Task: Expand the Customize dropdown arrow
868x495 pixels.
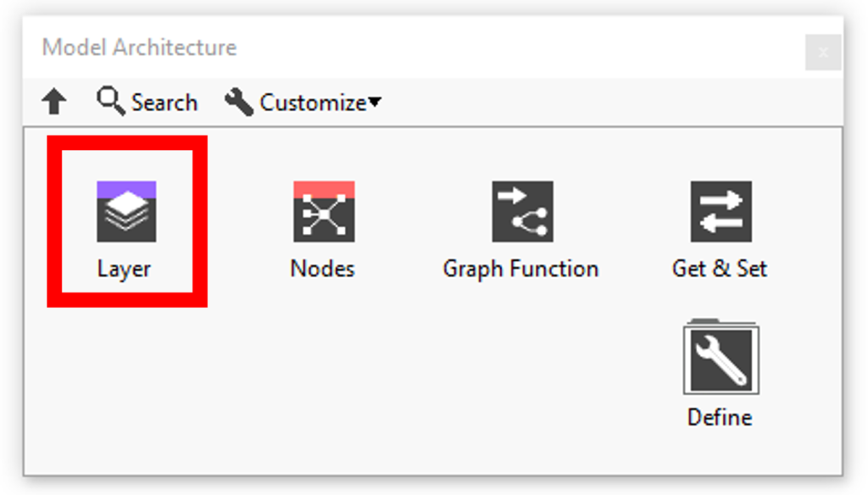Action: click(x=375, y=102)
